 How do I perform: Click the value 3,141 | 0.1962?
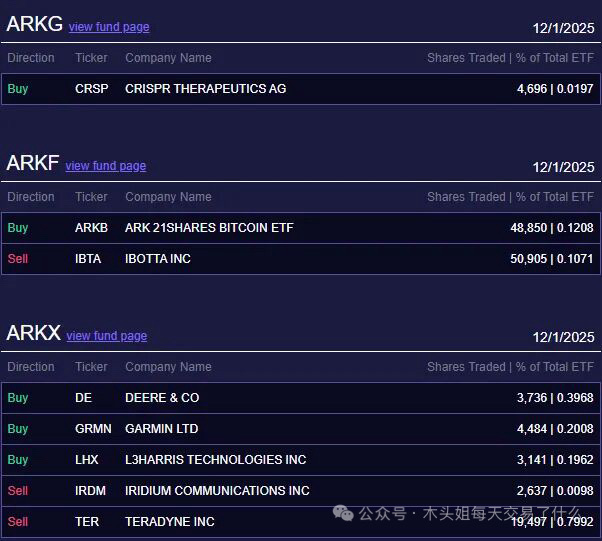pyautogui.click(x=555, y=460)
